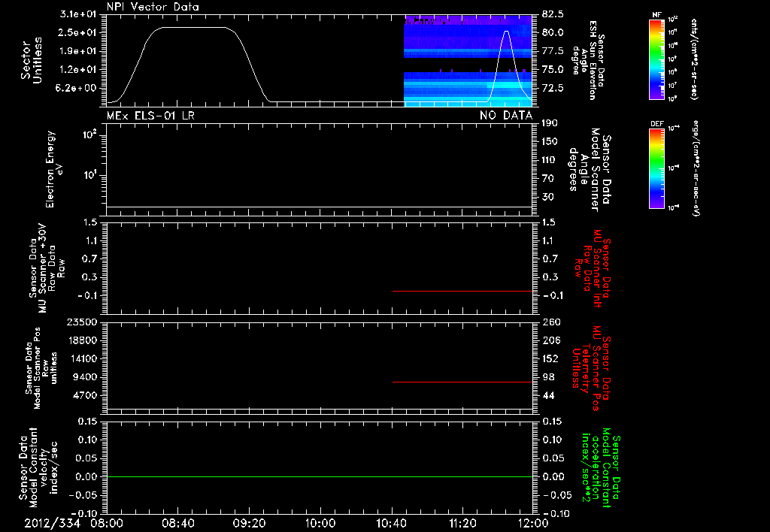Click the 260 telemetry position tick
This screenshot has height=532, width=770.
point(551,322)
